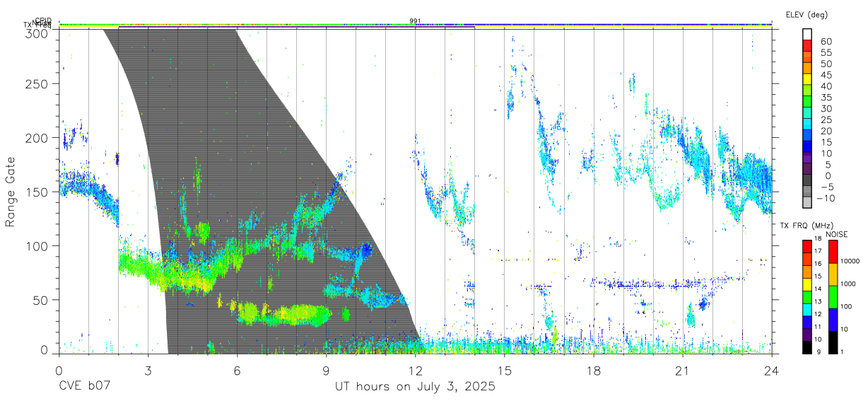This screenshot has height=401, width=868.
Task: Click the '18' tick on UT hours axis
Action: (594, 371)
